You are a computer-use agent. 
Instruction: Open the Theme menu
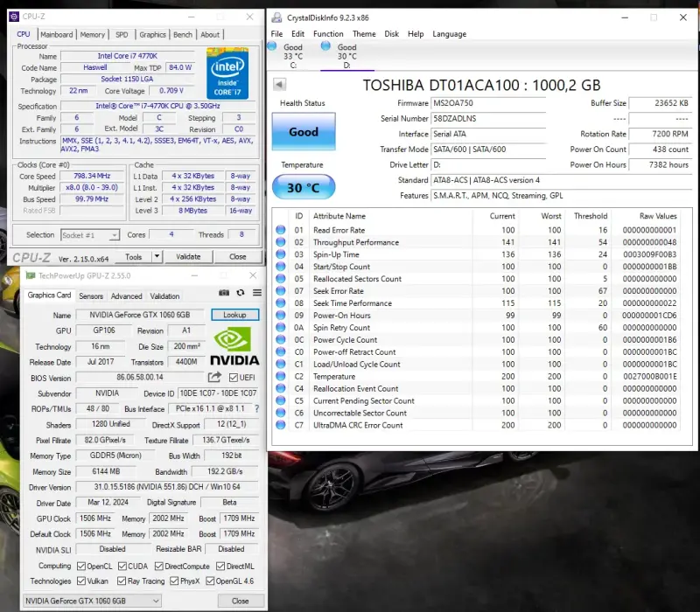pyautogui.click(x=364, y=34)
